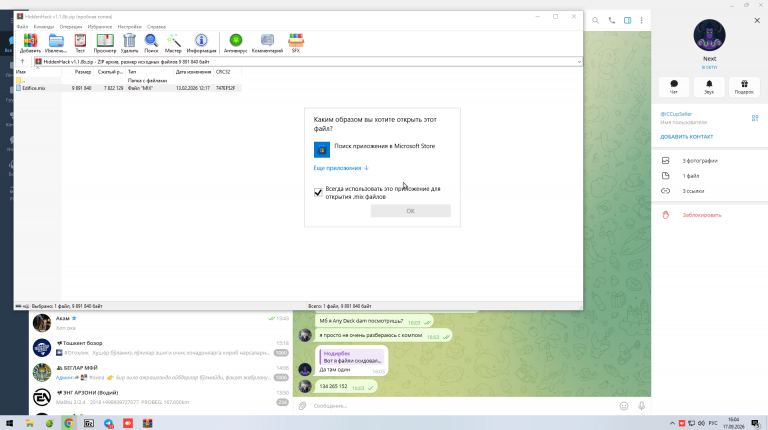
Task: Launch the Мастер (Wizard) wand tool
Action: (173, 43)
